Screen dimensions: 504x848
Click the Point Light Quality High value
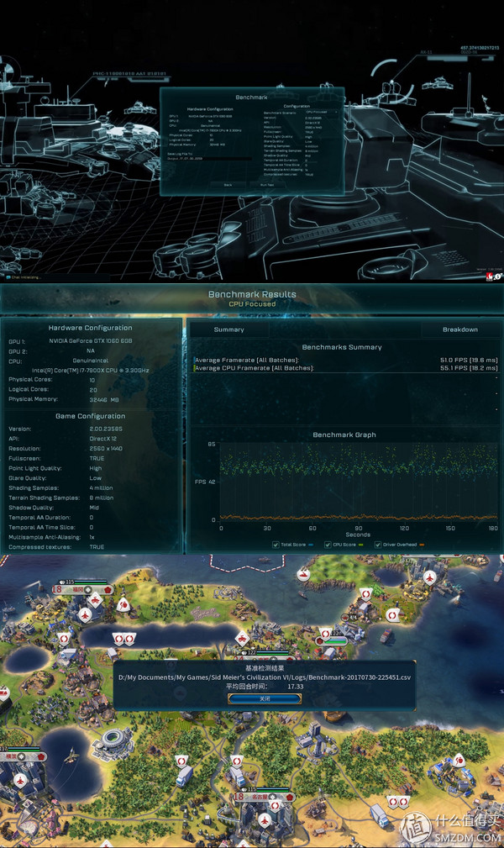96,468
